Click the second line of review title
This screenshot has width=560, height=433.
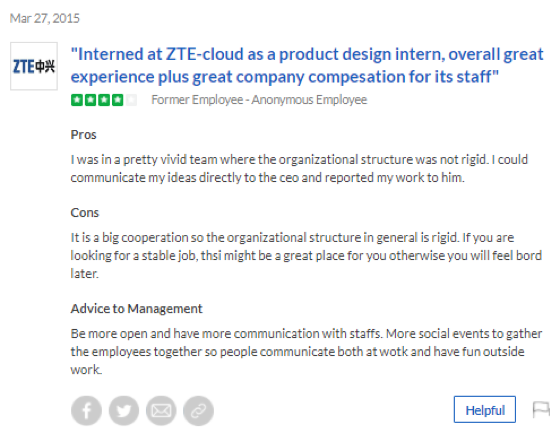(x=285, y=77)
